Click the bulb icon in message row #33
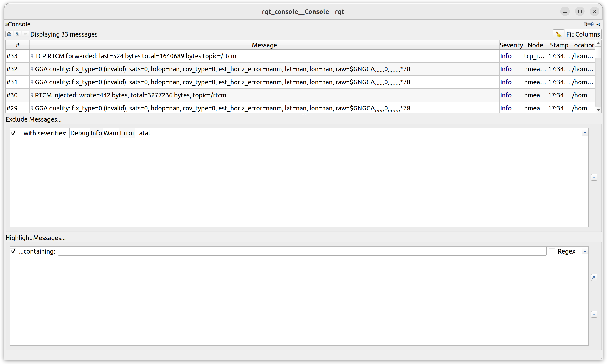Image resolution: width=607 pixels, height=364 pixels. [x=32, y=56]
